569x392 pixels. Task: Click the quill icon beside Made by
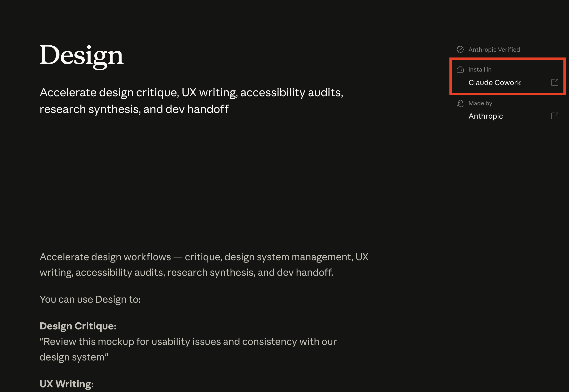(460, 103)
